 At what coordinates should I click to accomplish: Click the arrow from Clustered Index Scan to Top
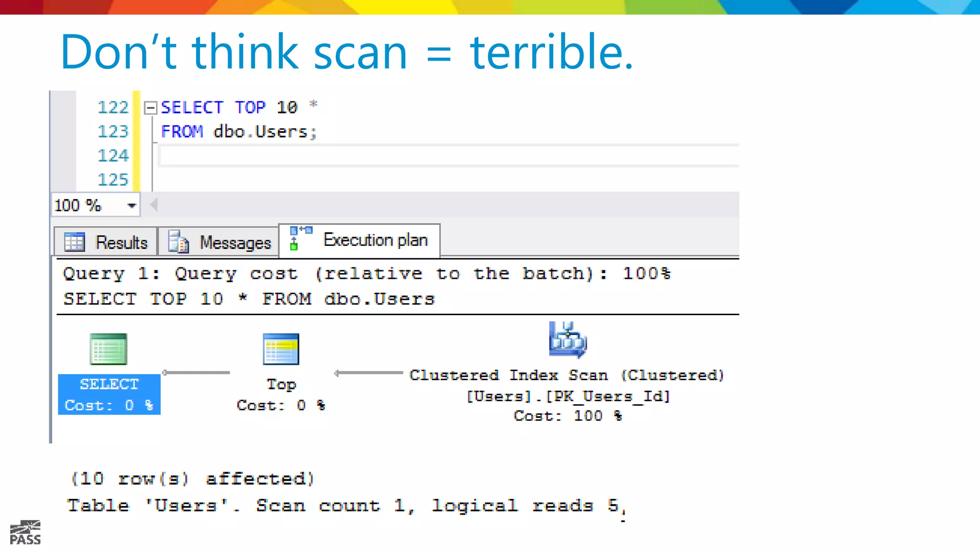coord(368,373)
